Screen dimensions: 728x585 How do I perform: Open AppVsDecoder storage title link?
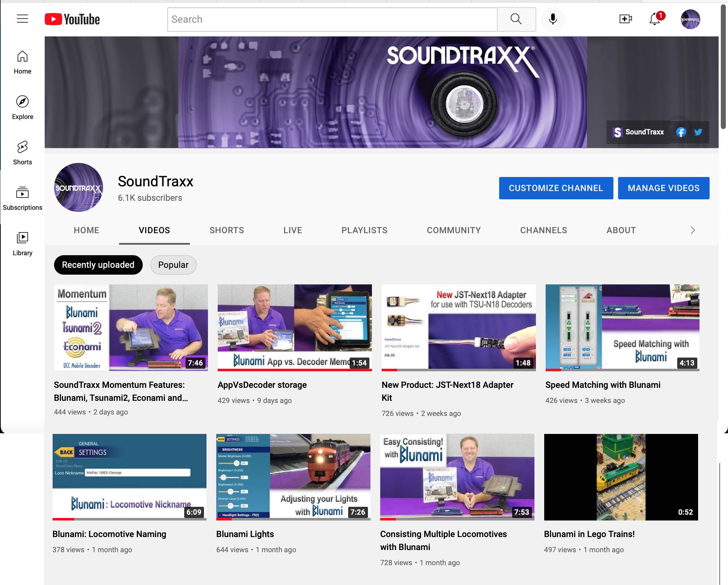coord(262,385)
